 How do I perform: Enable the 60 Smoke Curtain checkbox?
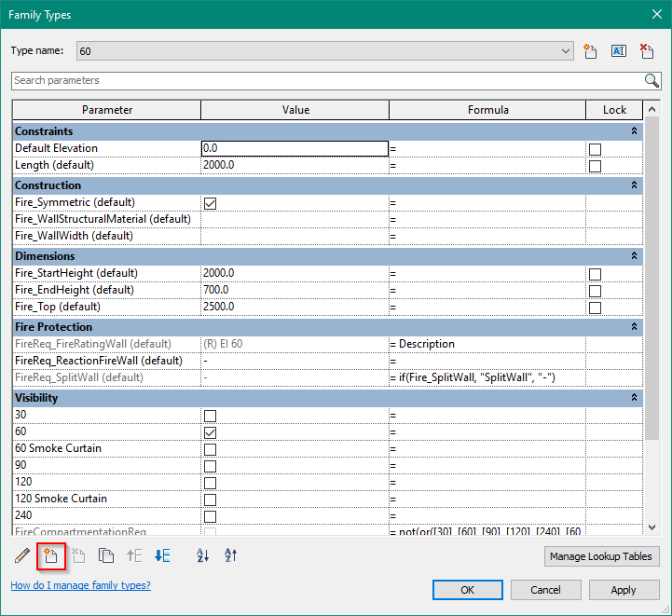[x=210, y=449]
